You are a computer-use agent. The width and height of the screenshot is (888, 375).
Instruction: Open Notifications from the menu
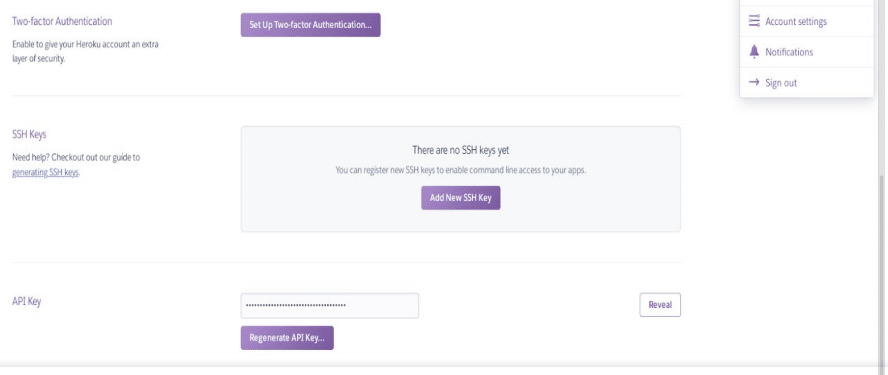pos(806,52)
